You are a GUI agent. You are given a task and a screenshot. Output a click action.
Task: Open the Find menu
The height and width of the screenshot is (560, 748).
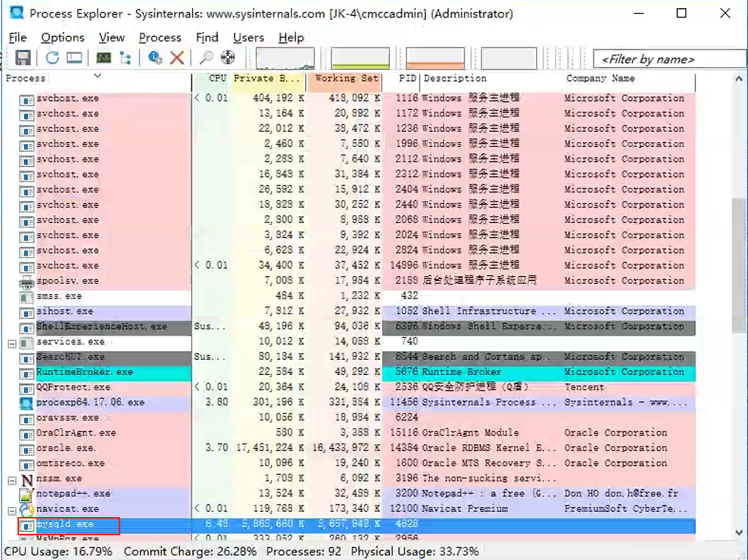click(x=207, y=37)
